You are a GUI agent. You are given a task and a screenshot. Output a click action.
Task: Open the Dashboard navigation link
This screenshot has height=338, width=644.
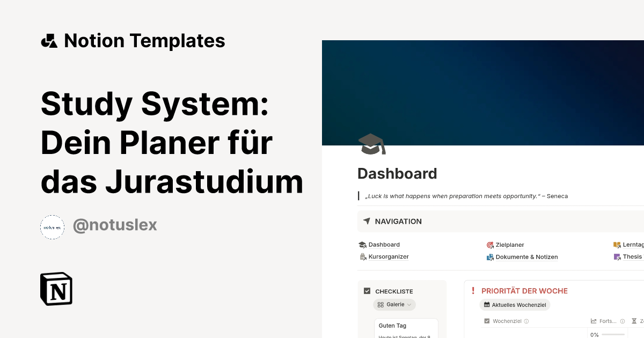(x=383, y=245)
